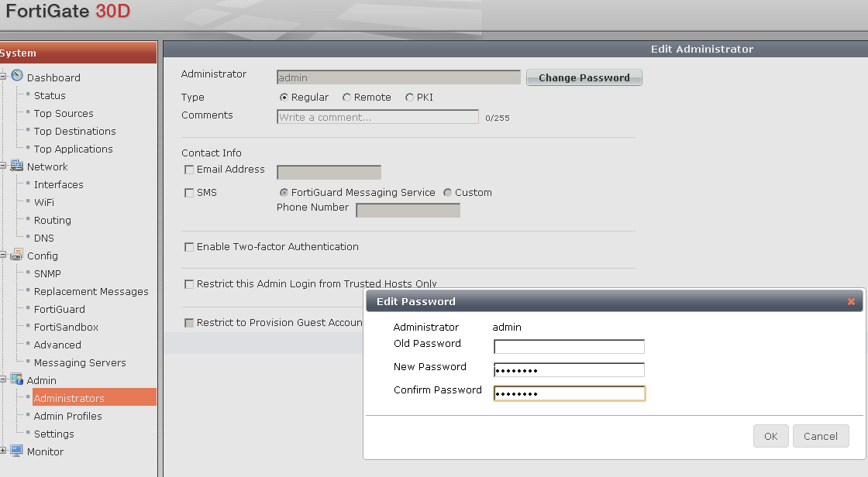Enable the SMS checkbox

tap(189, 193)
